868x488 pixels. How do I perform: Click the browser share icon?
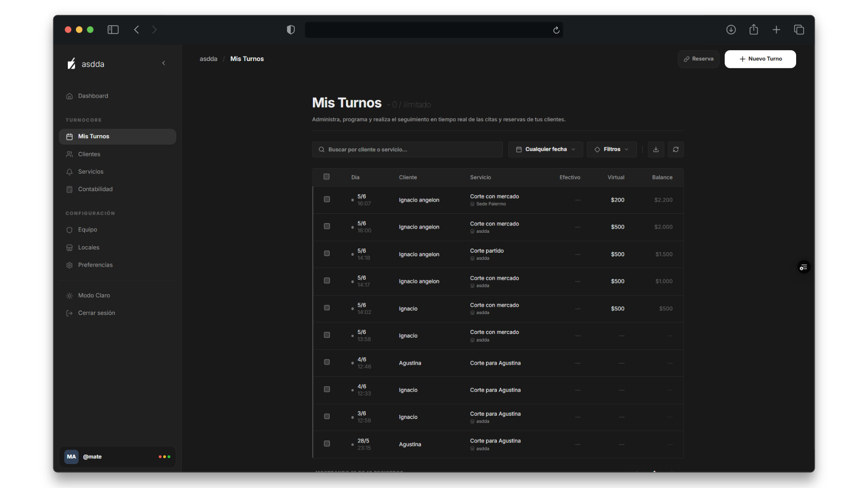click(754, 29)
